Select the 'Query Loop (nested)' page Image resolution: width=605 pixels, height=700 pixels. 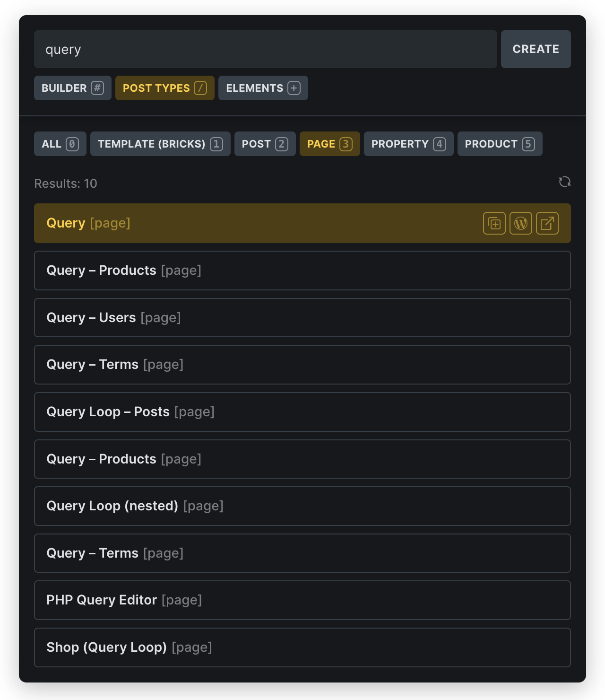[x=302, y=506]
